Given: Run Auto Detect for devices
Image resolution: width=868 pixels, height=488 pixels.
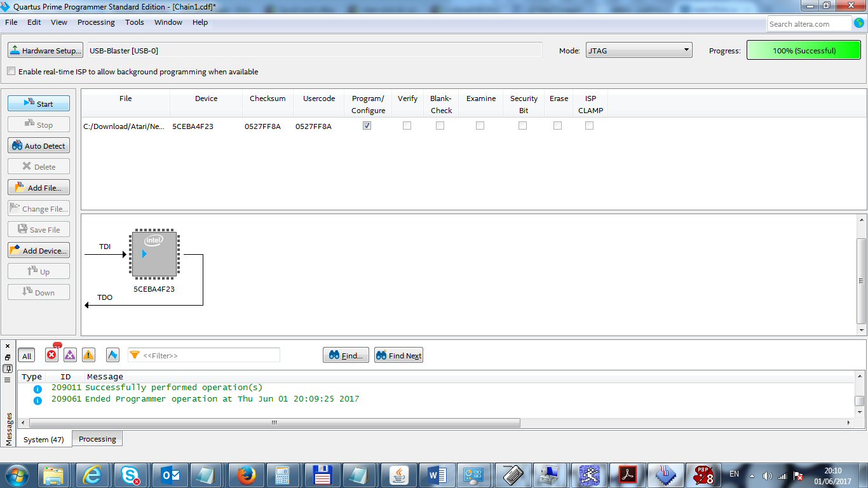Looking at the screenshot, I should click(39, 146).
